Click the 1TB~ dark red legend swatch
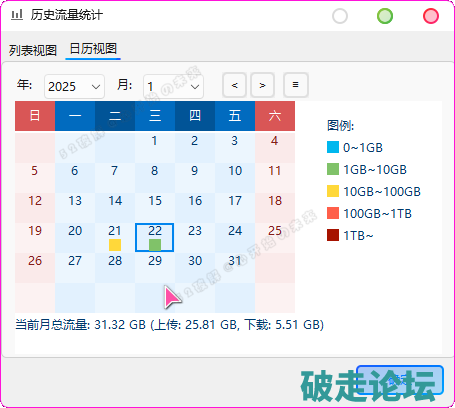This screenshot has height=408, width=455. coord(333,235)
